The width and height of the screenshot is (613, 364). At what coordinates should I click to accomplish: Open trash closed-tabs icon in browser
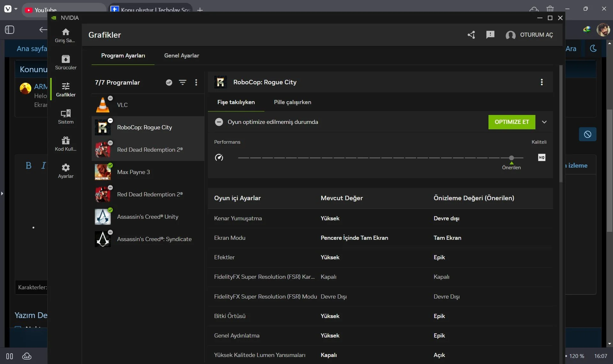(550, 9)
